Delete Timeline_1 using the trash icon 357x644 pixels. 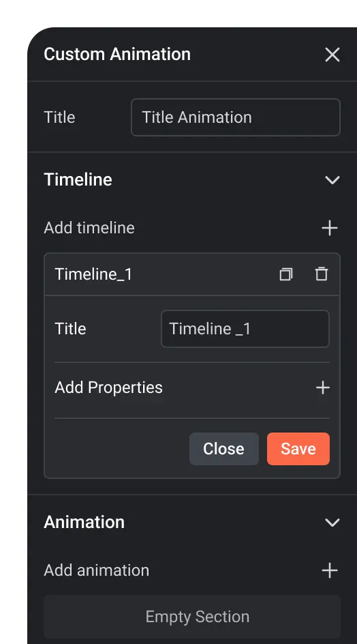[x=322, y=274]
